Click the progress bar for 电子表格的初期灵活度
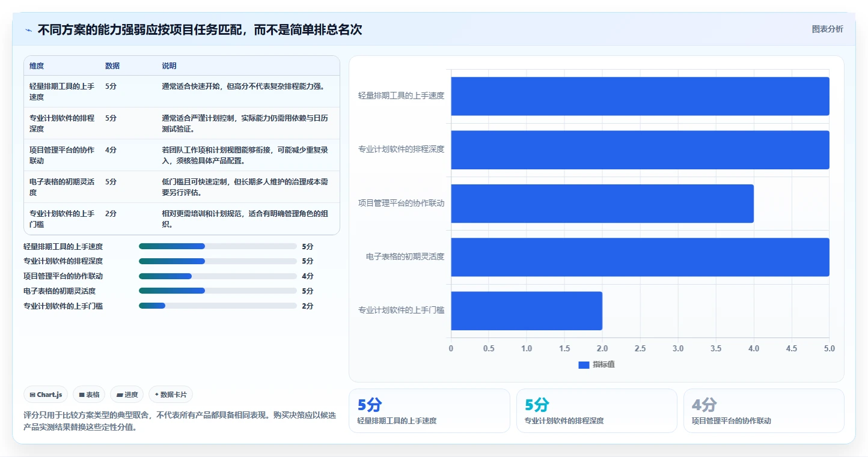 click(x=218, y=291)
